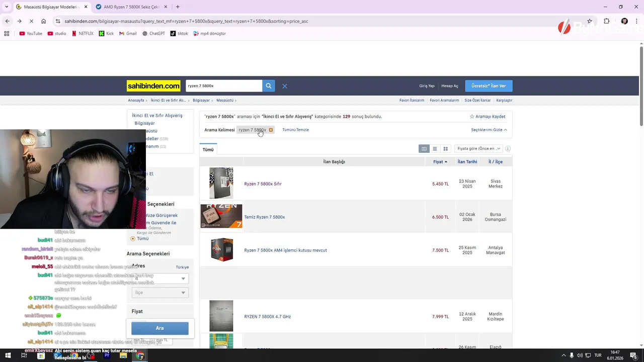644x362 pixels.
Task: Click into the site search field
Action: (224, 86)
